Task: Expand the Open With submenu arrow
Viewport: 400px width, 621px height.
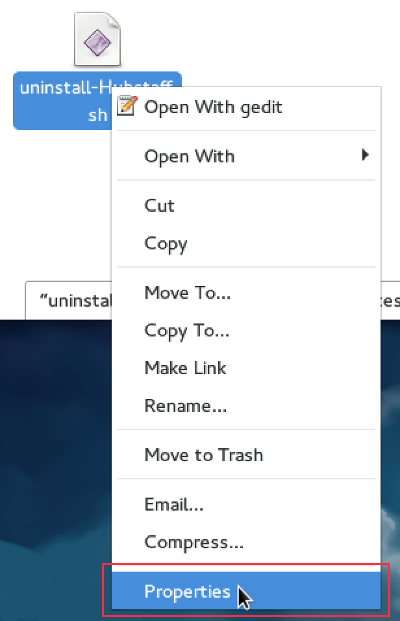Action: click(365, 155)
